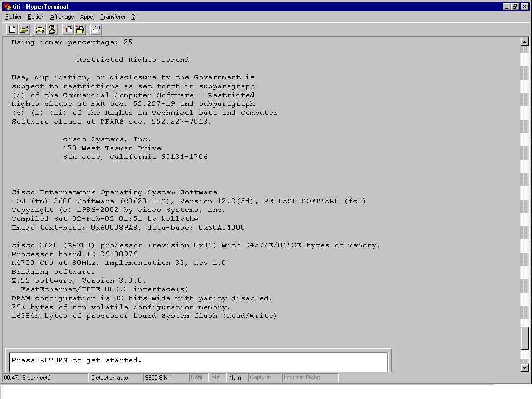
Task: Click the 'Détection auto' status entry
Action: [x=116, y=377]
